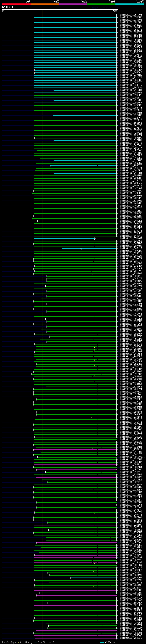Click the split cyan alignment bar for UniRef100_Q06H27
146x644 pixels.
90,249
